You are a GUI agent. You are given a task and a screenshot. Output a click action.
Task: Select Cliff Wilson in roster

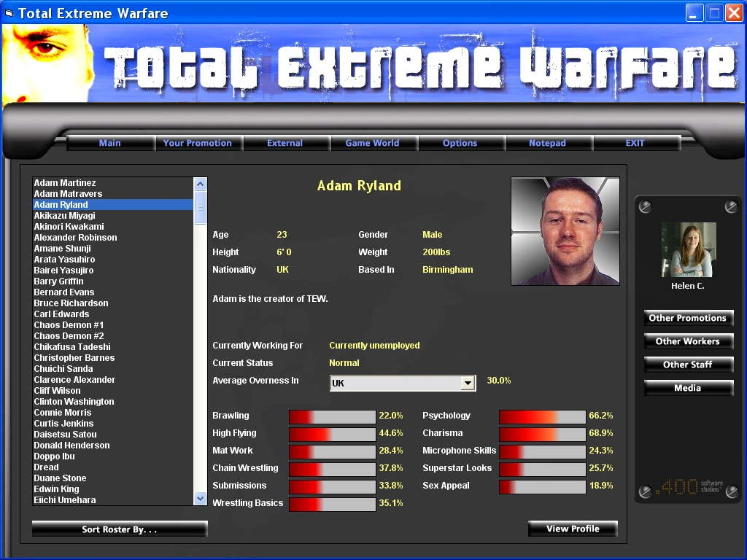(113, 391)
